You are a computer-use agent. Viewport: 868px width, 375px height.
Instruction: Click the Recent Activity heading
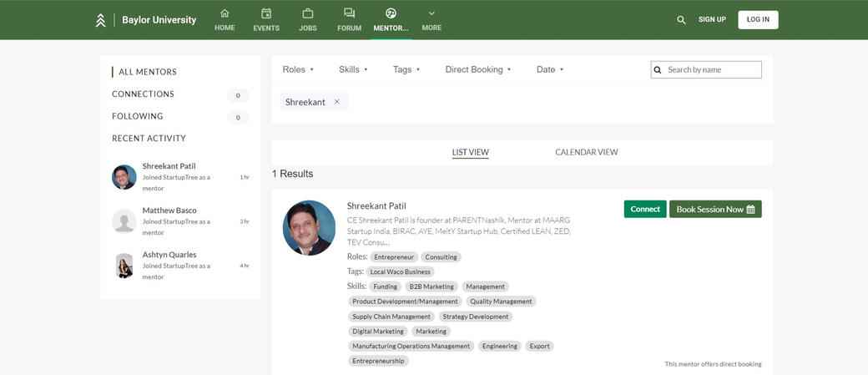coord(149,139)
